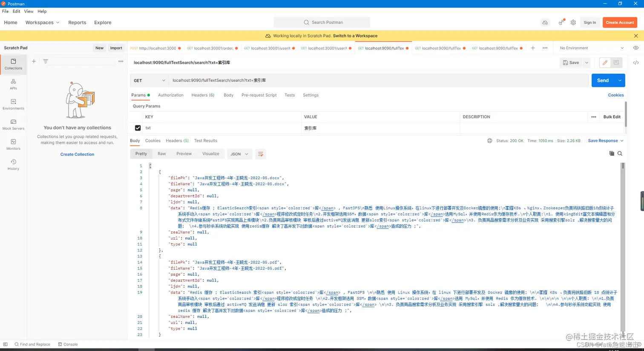
Task: Search the response with magnifier icon
Action: coord(620,154)
